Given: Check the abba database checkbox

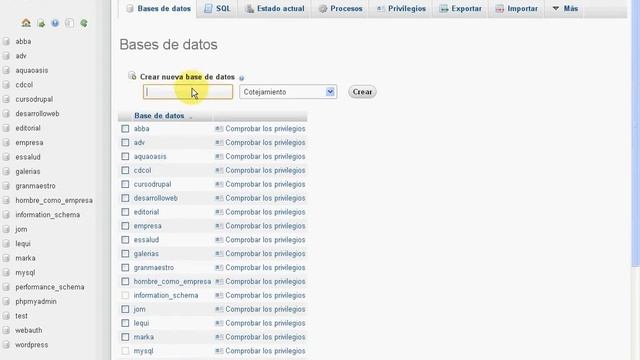Looking at the screenshot, I should tap(125, 129).
